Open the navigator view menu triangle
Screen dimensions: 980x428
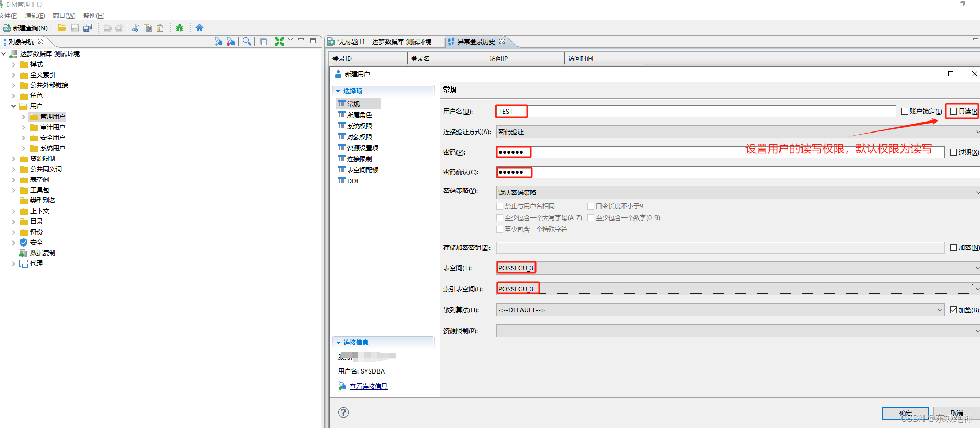point(291,40)
